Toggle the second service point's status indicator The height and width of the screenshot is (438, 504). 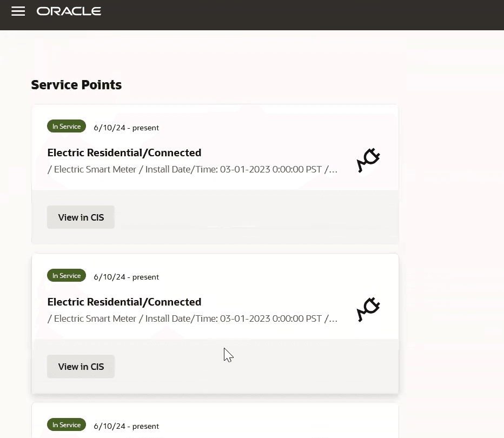[66, 275]
